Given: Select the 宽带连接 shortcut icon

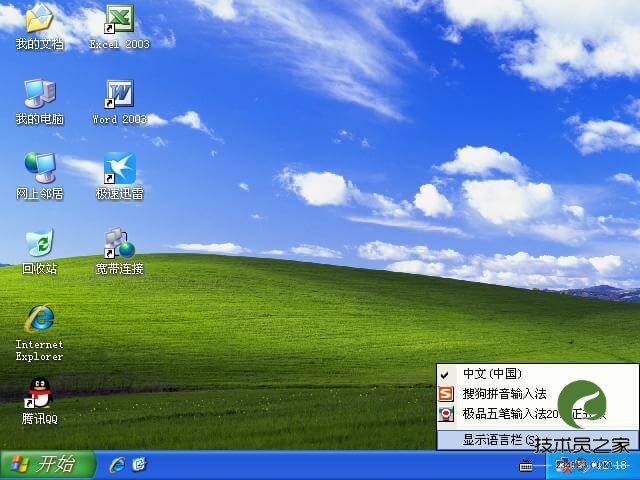Looking at the screenshot, I should (120, 243).
